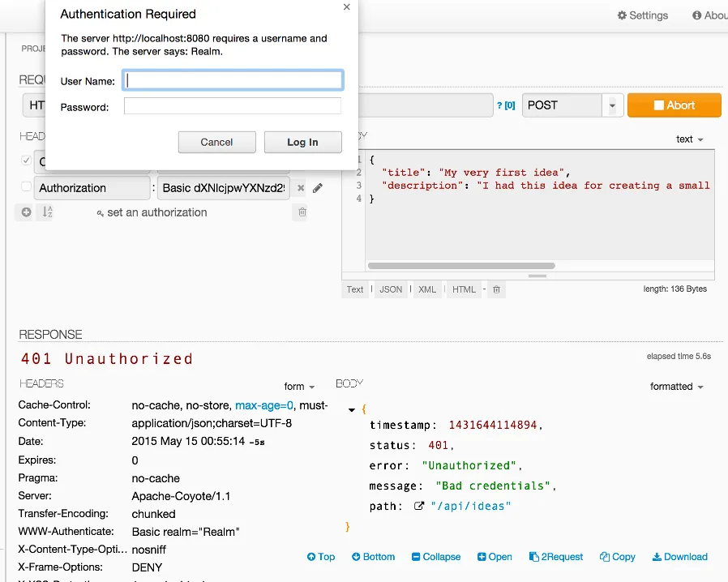728x582 pixels.
Task: Expand the response body 'formatted' dropdown
Action: 677,387
